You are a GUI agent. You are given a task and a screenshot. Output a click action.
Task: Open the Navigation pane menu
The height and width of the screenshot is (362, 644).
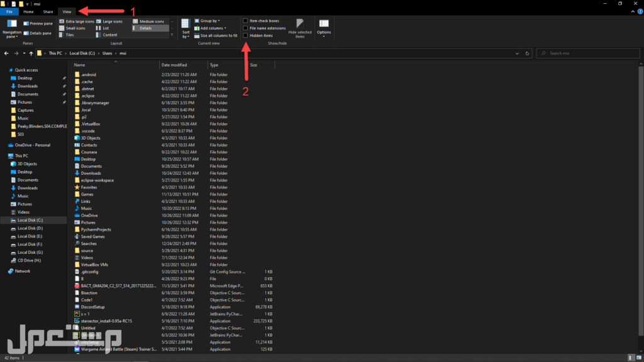pyautogui.click(x=12, y=28)
